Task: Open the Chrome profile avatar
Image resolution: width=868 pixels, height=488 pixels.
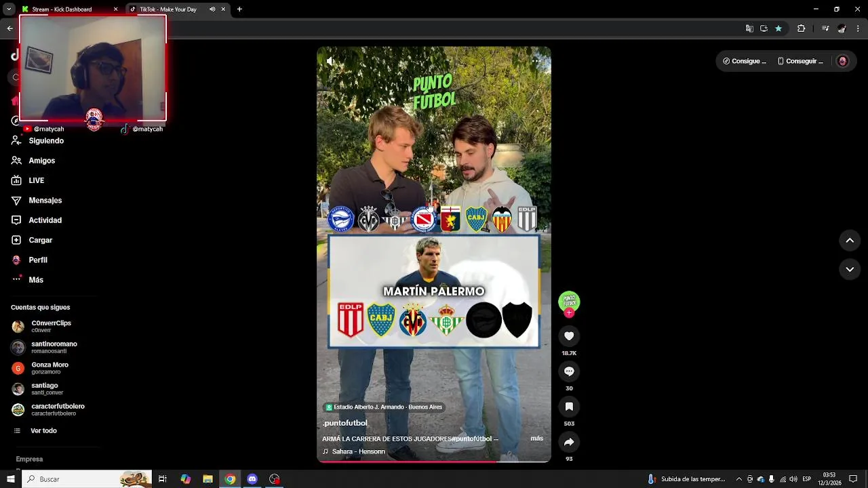Action: tap(842, 28)
